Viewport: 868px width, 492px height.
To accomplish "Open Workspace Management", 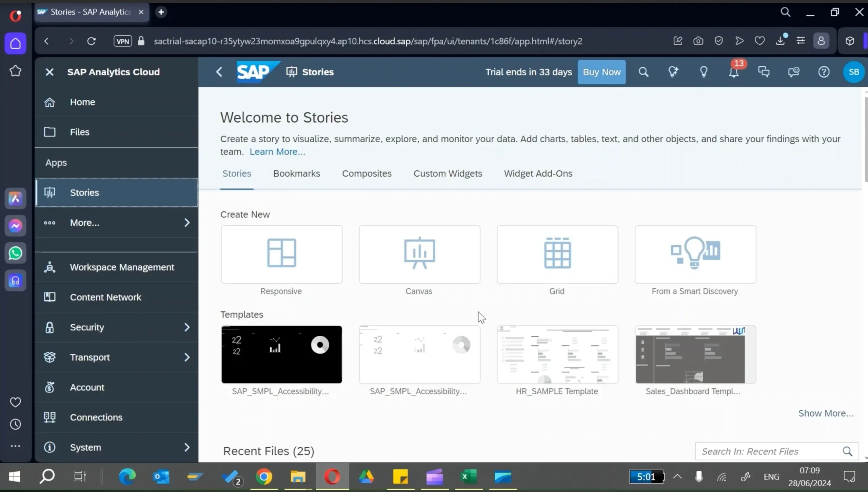I will pos(116,267).
